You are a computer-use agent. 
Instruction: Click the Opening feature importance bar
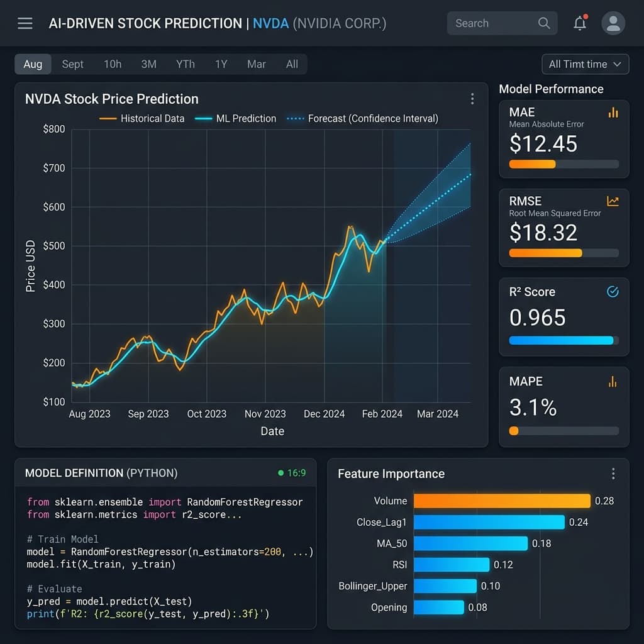pos(439,608)
